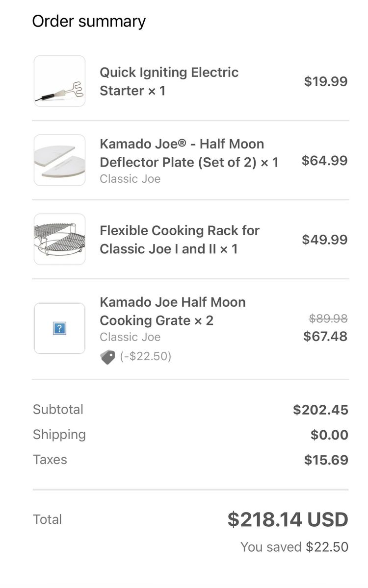Click the discount tag icon

[107, 357]
